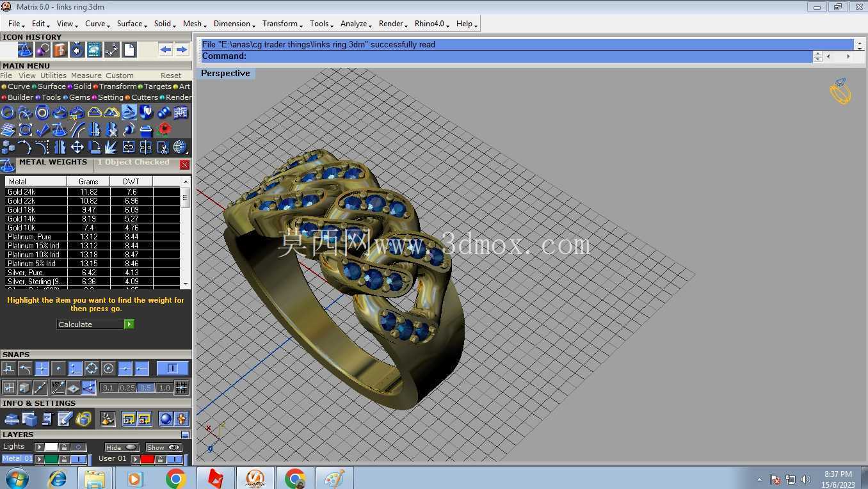Click the diagonal scale arrows icon in Icon History
This screenshot has width=868, height=489.
111,50
